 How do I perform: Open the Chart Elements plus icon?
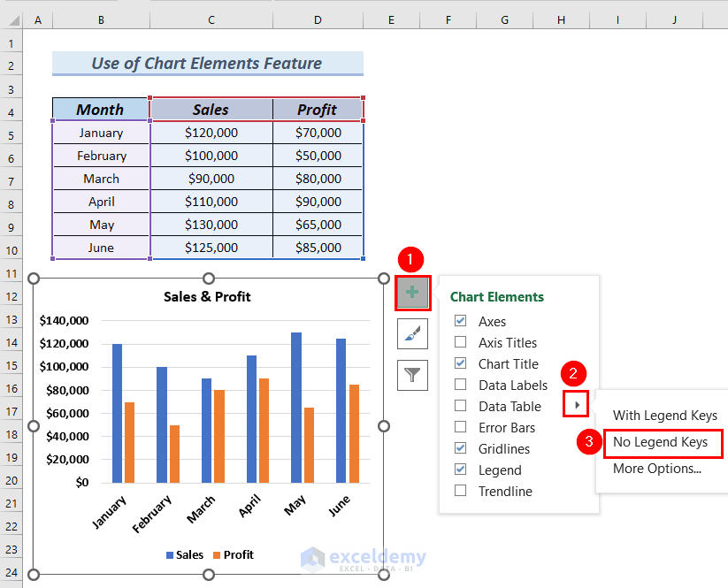[412, 293]
